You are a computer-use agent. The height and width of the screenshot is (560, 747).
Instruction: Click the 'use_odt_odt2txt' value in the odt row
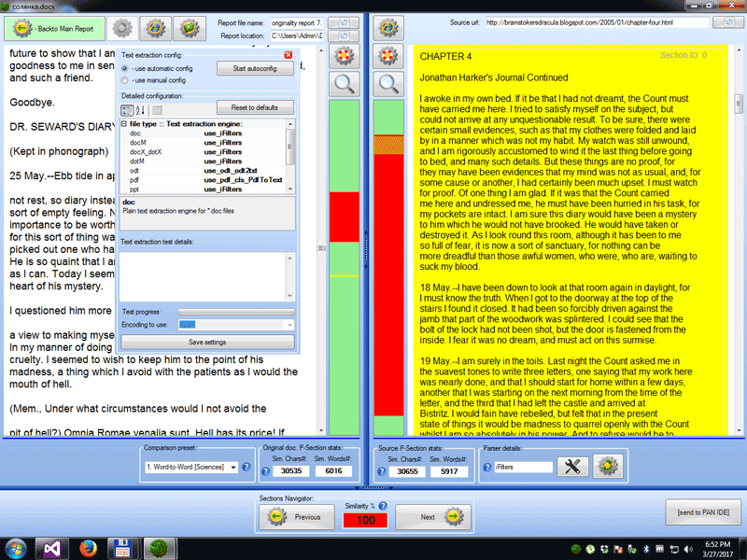231,171
